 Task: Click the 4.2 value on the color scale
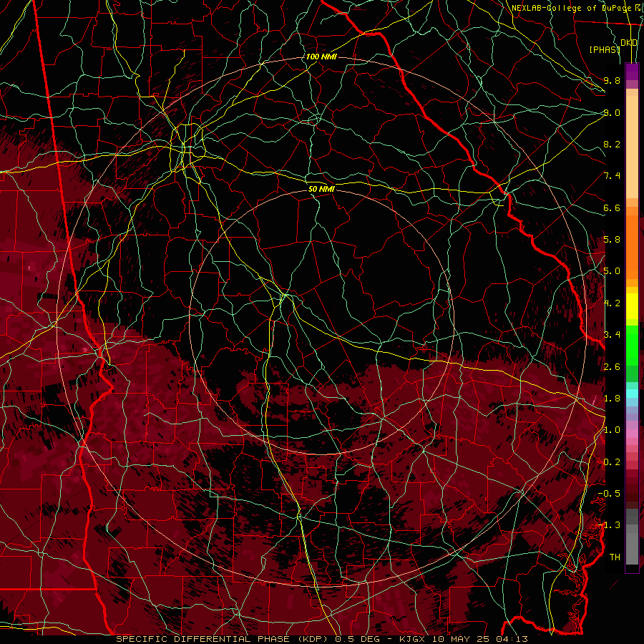click(x=612, y=303)
